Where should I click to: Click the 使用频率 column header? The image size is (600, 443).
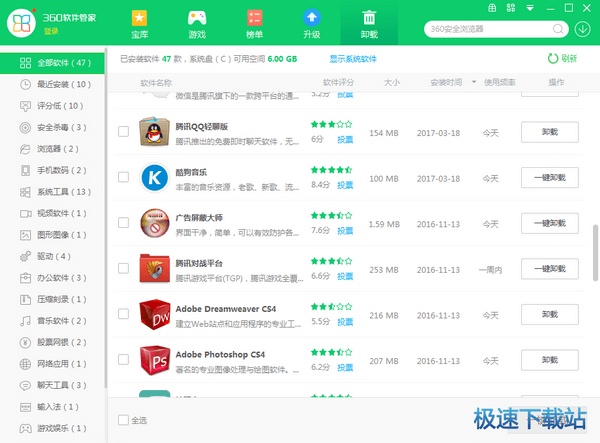499,82
